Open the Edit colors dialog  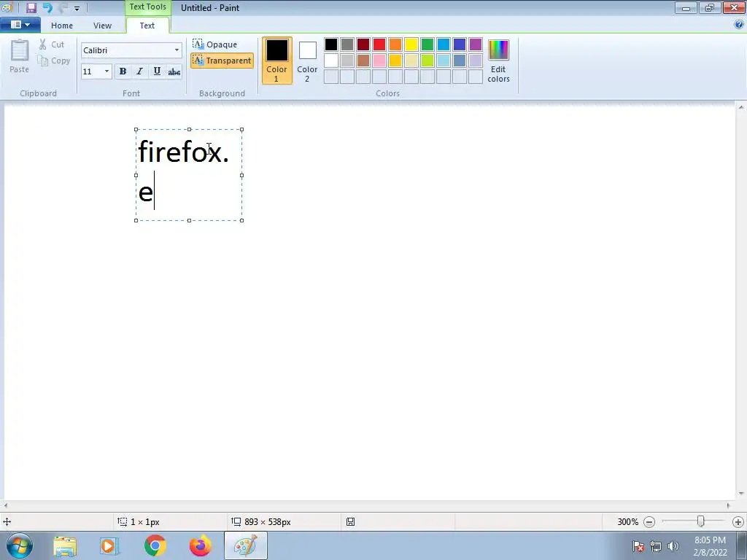[x=498, y=61]
